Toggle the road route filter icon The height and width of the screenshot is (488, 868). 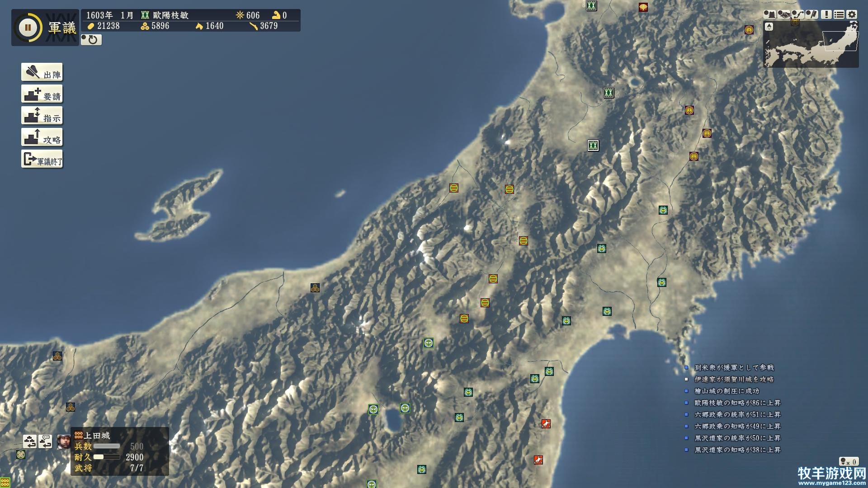pos(798,14)
